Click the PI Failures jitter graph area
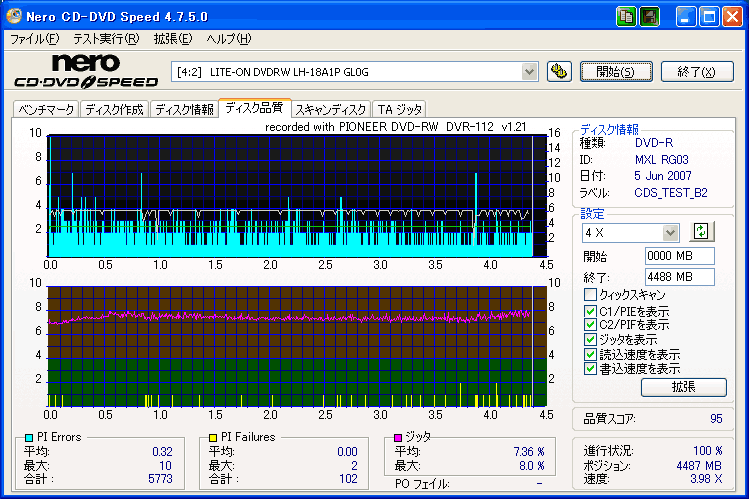749x499 pixels. 297,347
